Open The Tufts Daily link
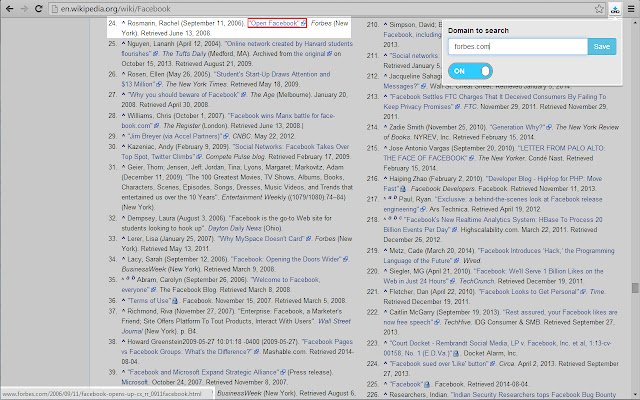The height and width of the screenshot is (400, 640). [x=184, y=54]
